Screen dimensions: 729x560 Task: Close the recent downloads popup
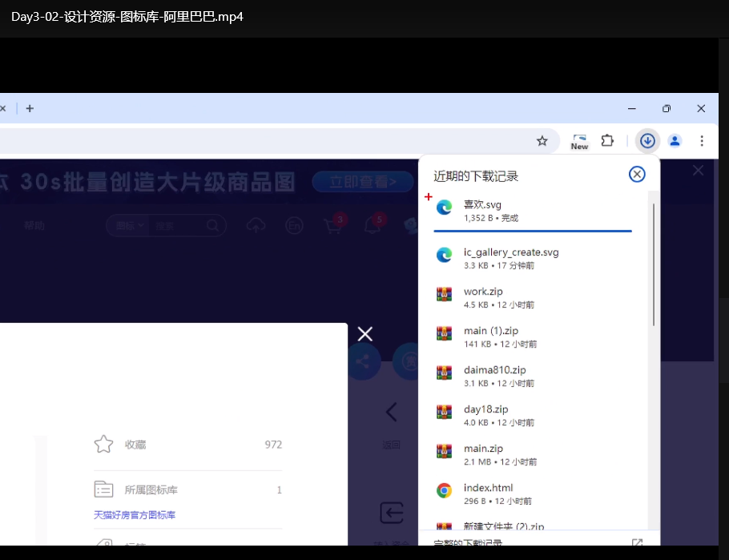[x=637, y=175]
